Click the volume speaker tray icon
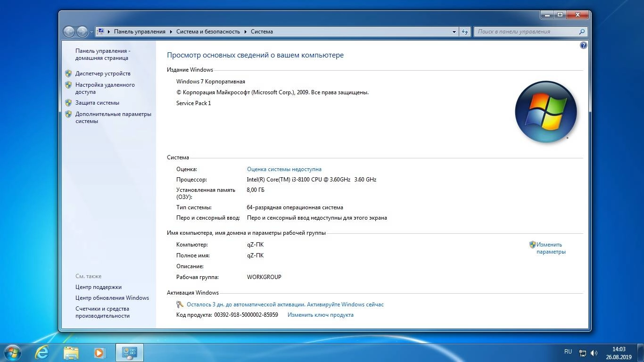Screen dimensions: 644x362 [x=594, y=353]
